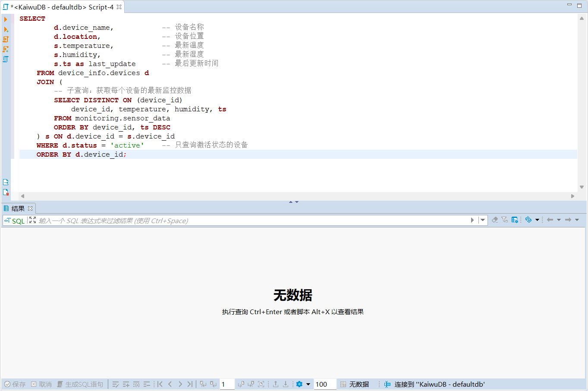Viewport: 588px width, 391px height.
Task: Show the output panel icon in the left gutter
Action: coord(6,182)
